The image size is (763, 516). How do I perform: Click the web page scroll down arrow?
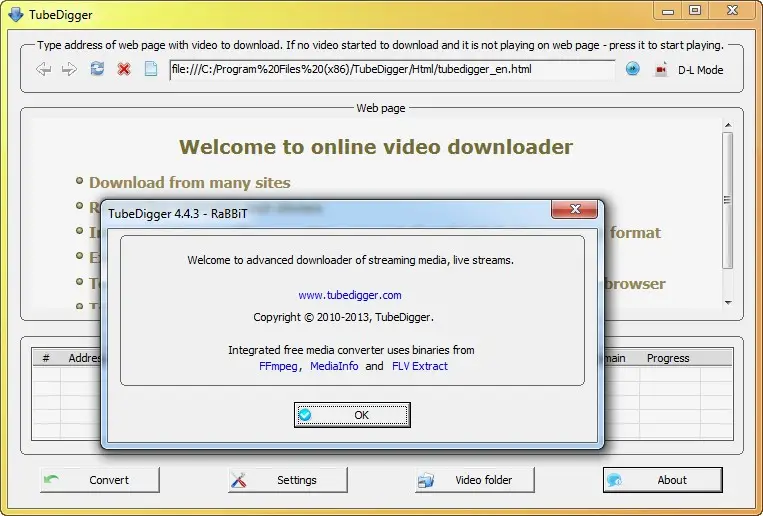coord(728,303)
